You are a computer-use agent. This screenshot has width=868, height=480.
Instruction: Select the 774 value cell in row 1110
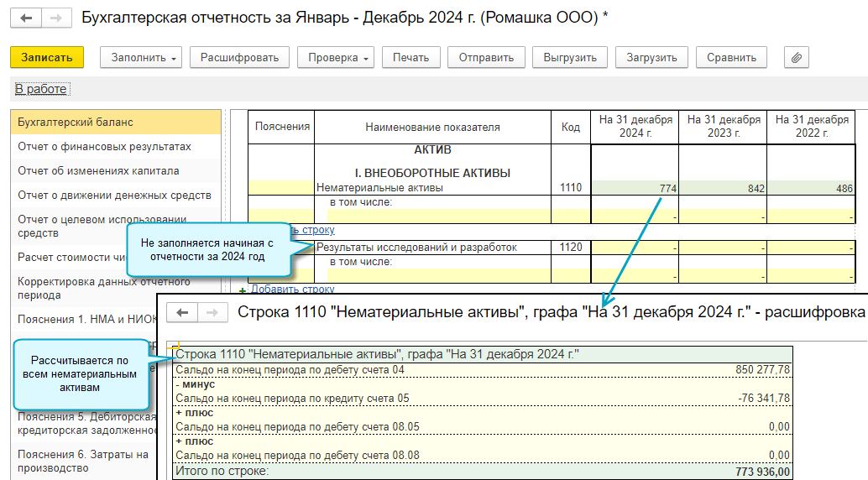point(635,189)
